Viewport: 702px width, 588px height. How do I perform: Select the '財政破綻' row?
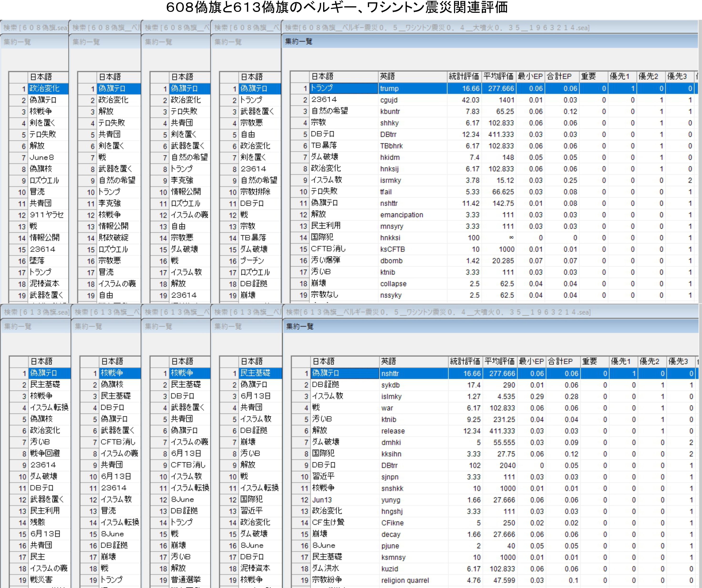coord(109,238)
